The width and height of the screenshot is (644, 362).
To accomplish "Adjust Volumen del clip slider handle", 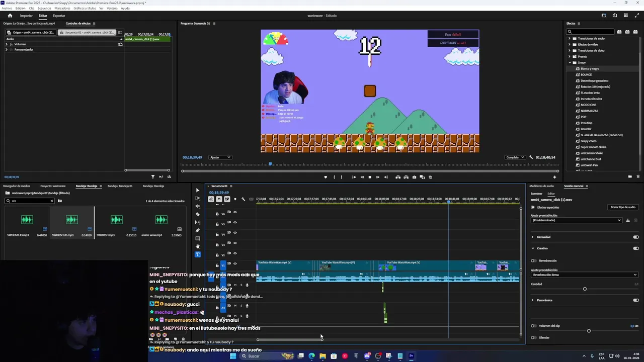I will coord(589,331).
